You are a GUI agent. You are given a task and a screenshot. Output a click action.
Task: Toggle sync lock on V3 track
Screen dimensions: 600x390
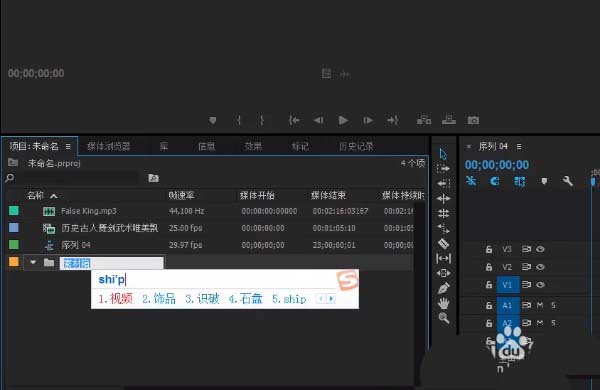pyautogui.click(x=527, y=250)
